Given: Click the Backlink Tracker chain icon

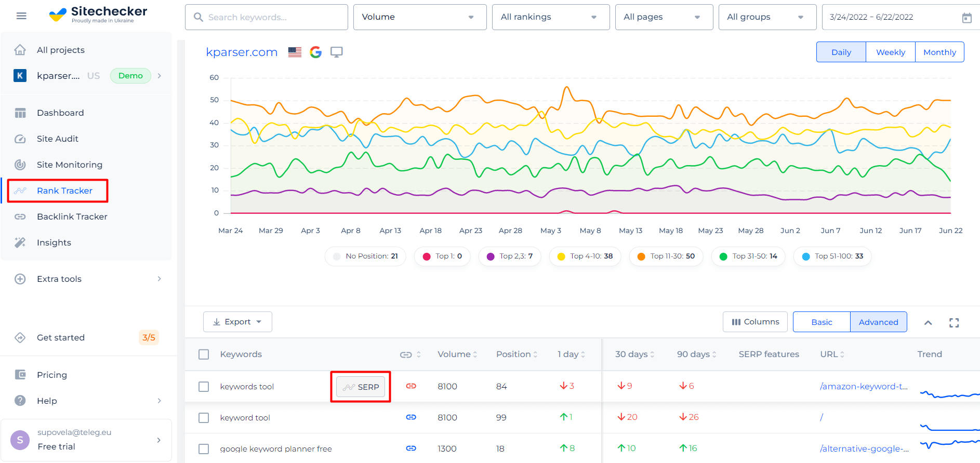Looking at the screenshot, I should pyautogui.click(x=20, y=216).
